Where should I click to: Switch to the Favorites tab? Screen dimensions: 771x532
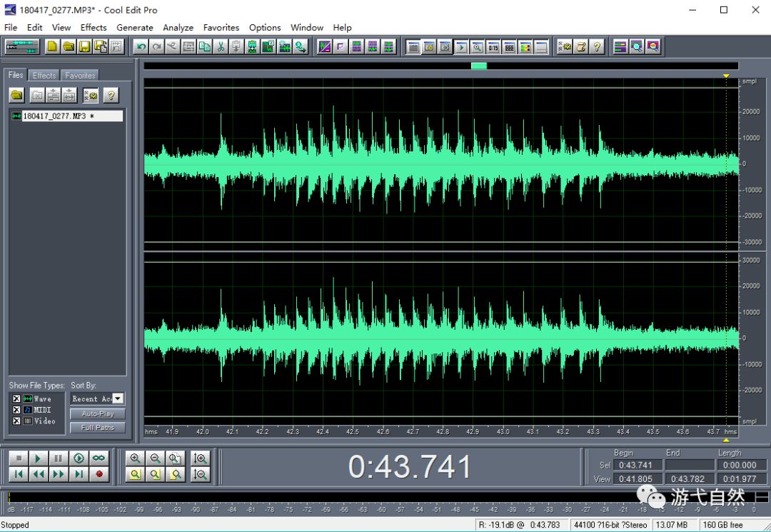tap(80, 75)
